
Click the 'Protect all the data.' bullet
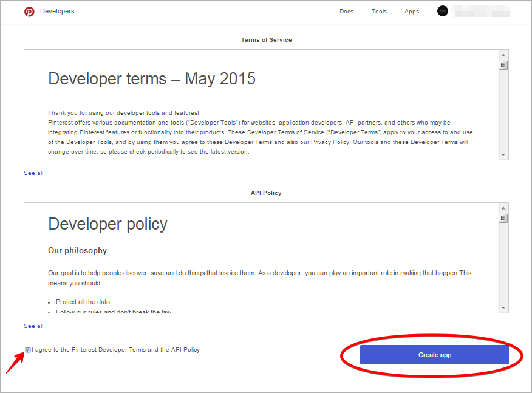coord(83,302)
